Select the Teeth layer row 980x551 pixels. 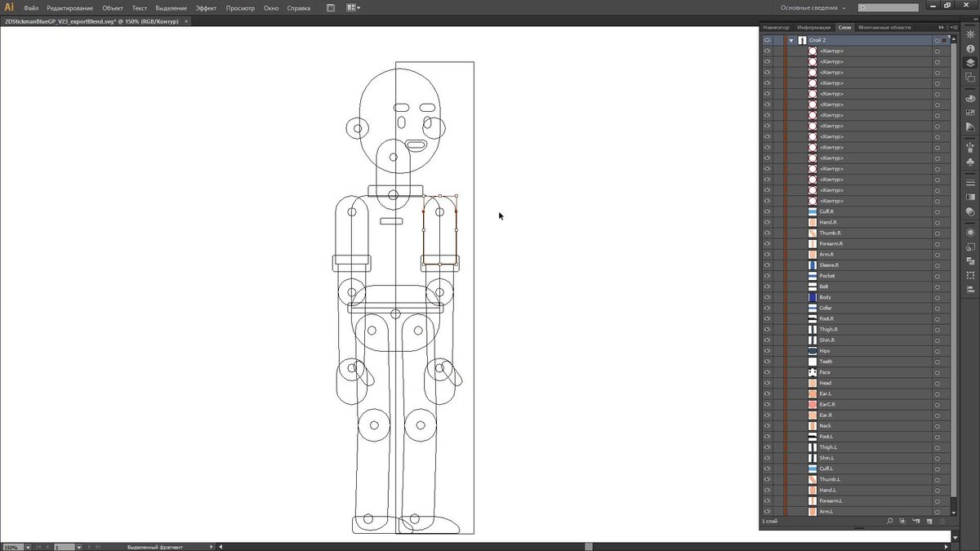(x=854, y=362)
